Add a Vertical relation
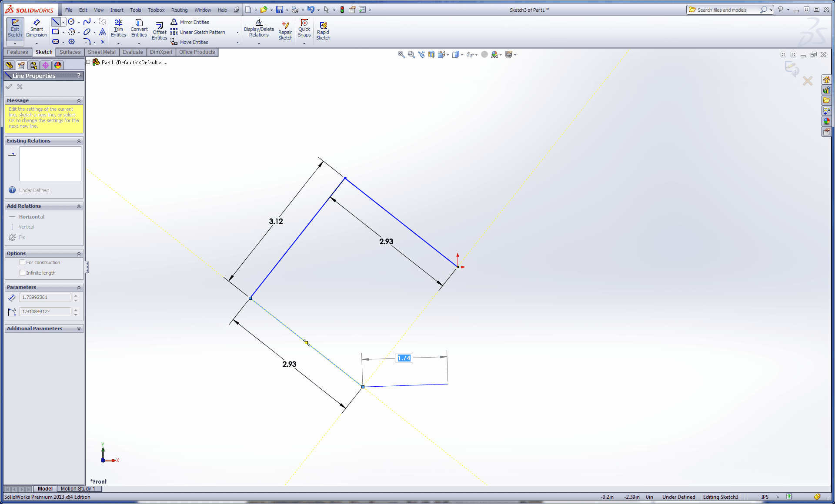 [x=26, y=227]
